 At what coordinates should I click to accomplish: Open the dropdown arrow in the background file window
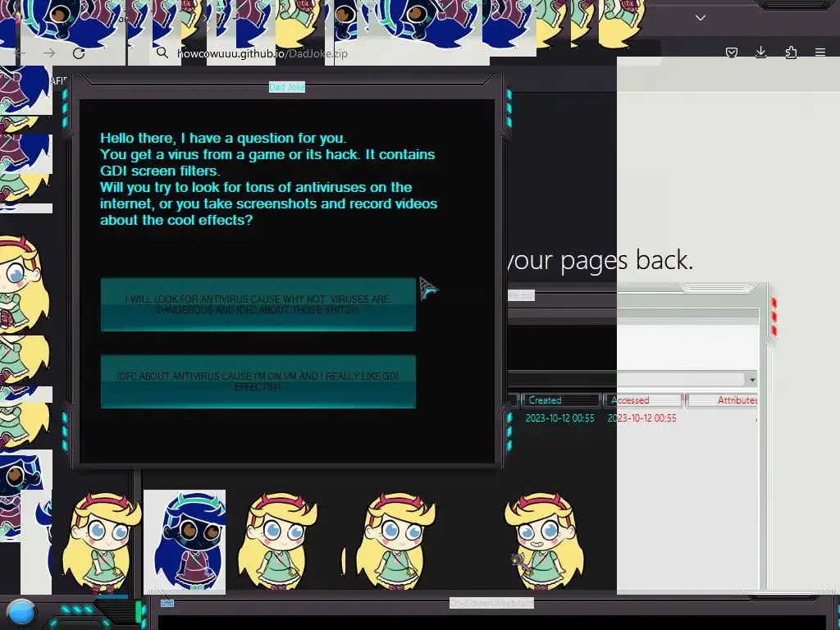[752, 379]
